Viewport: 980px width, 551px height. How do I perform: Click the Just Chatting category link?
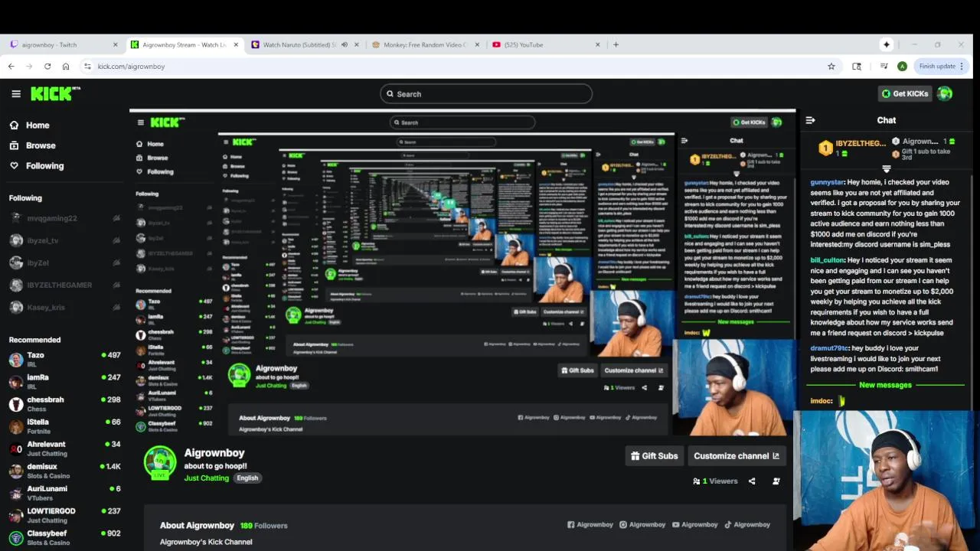tap(206, 478)
